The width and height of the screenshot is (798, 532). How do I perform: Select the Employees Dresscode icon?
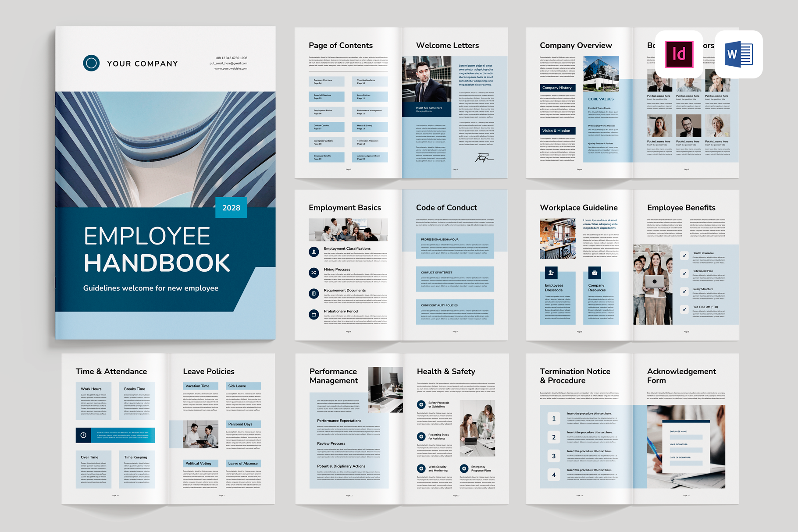point(551,273)
